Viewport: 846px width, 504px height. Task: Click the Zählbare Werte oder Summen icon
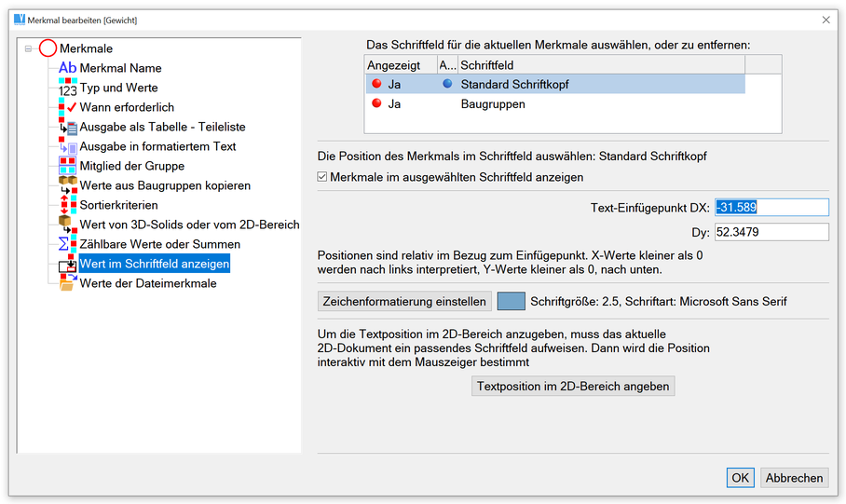67,244
